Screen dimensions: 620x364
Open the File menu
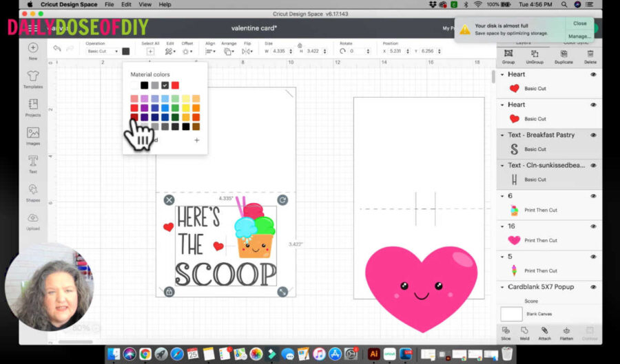109,4
